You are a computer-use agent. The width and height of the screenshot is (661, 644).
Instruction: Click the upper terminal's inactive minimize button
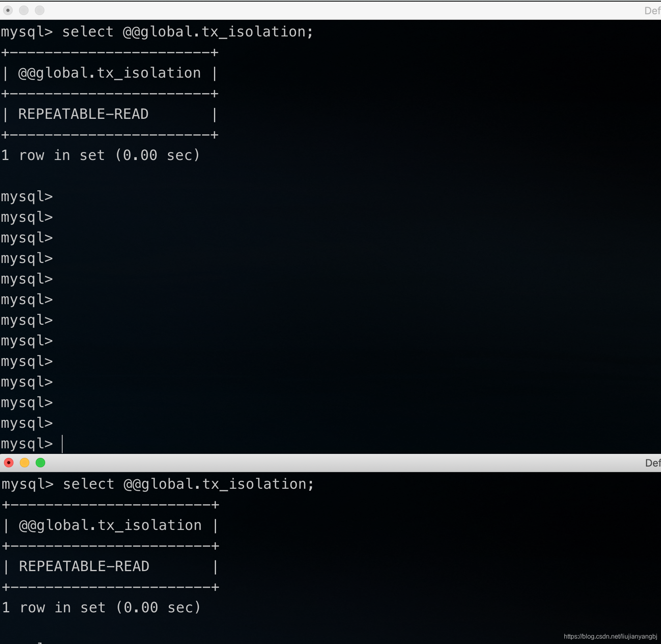point(24,10)
